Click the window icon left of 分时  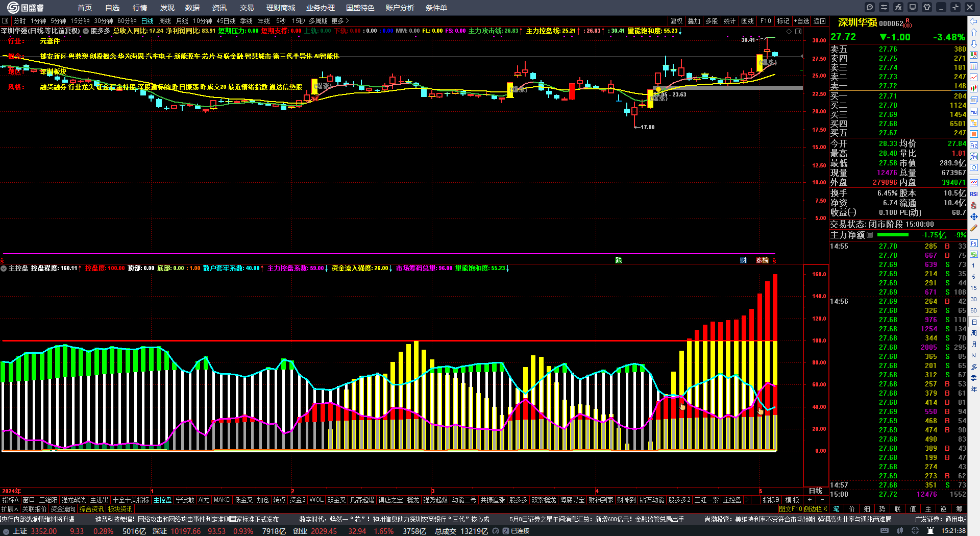click(5, 21)
